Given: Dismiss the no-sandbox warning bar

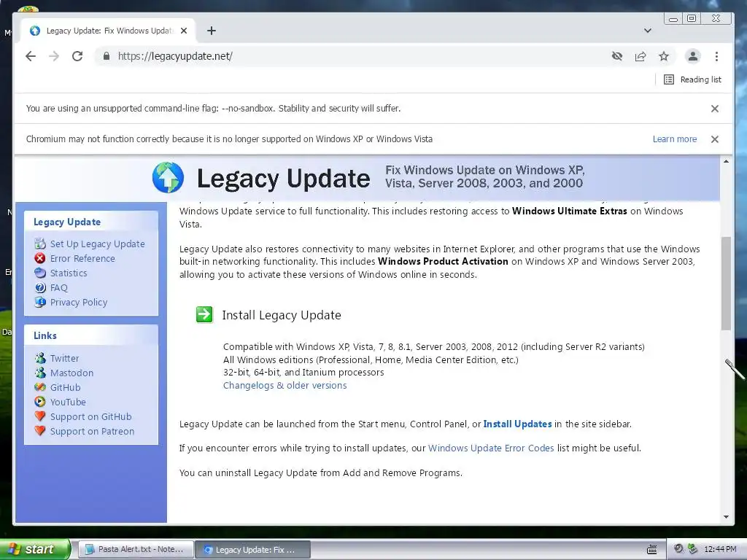Looking at the screenshot, I should [715, 109].
